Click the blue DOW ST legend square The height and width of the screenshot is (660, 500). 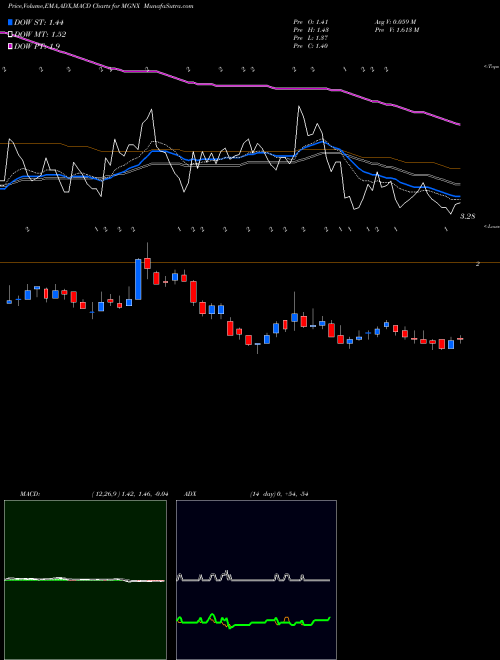[11, 22]
